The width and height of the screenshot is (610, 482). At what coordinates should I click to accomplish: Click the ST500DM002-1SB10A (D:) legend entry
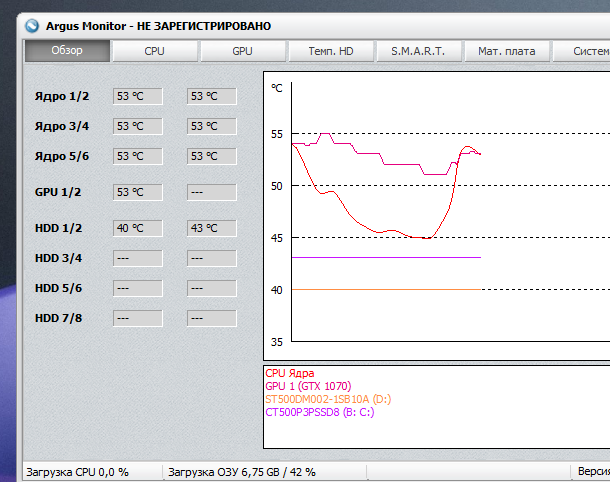tap(327, 399)
